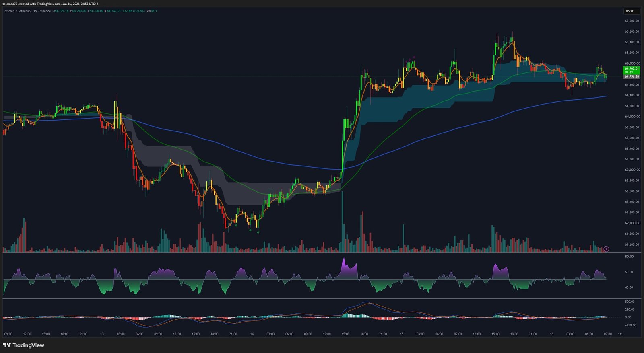Screen dimensions: 644x353
Task: Click the high value H64,794.00
Action: coord(78,11)
